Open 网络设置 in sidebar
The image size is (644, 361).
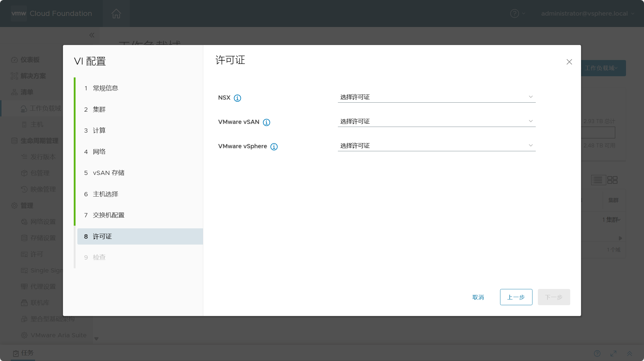43,222
